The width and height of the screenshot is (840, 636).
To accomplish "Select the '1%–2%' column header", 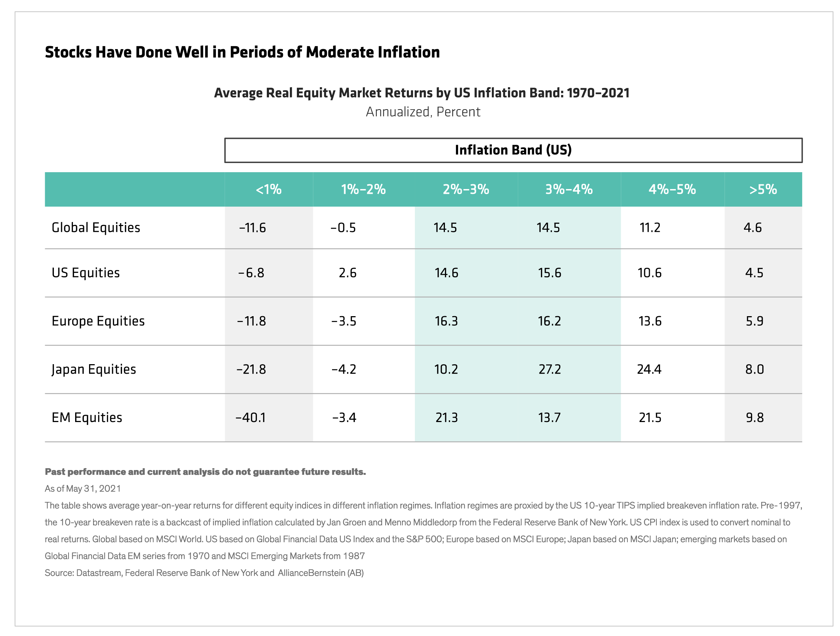I will click(x=363, y=189).
